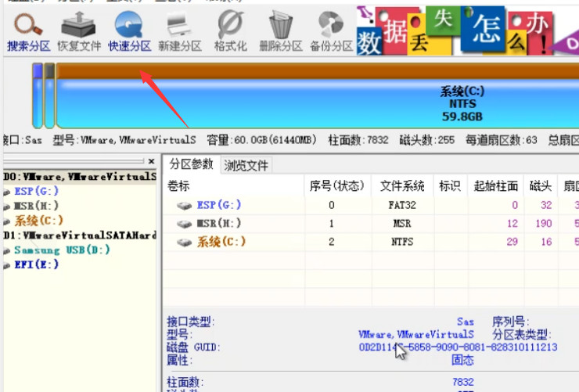Select HD1 VMware SATA disk in tree
Viewport: 579px width, 392px height.
coord(80,236)
